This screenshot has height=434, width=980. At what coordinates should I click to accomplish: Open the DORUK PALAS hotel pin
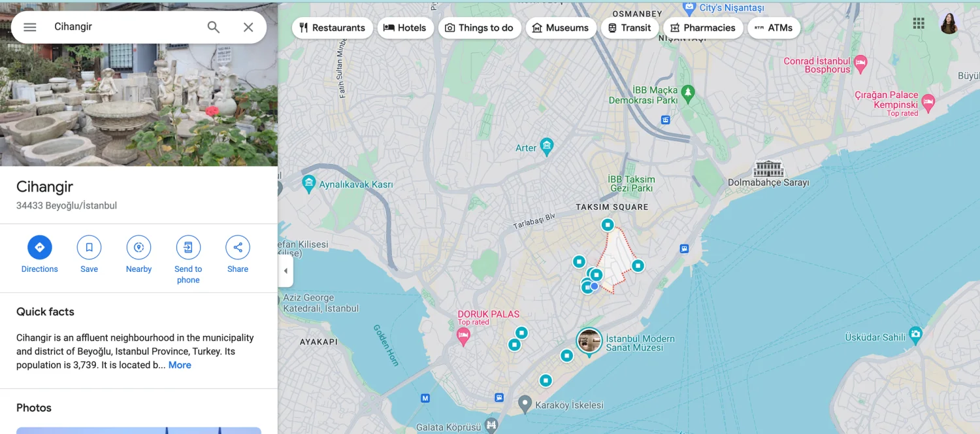pos(463,337)
